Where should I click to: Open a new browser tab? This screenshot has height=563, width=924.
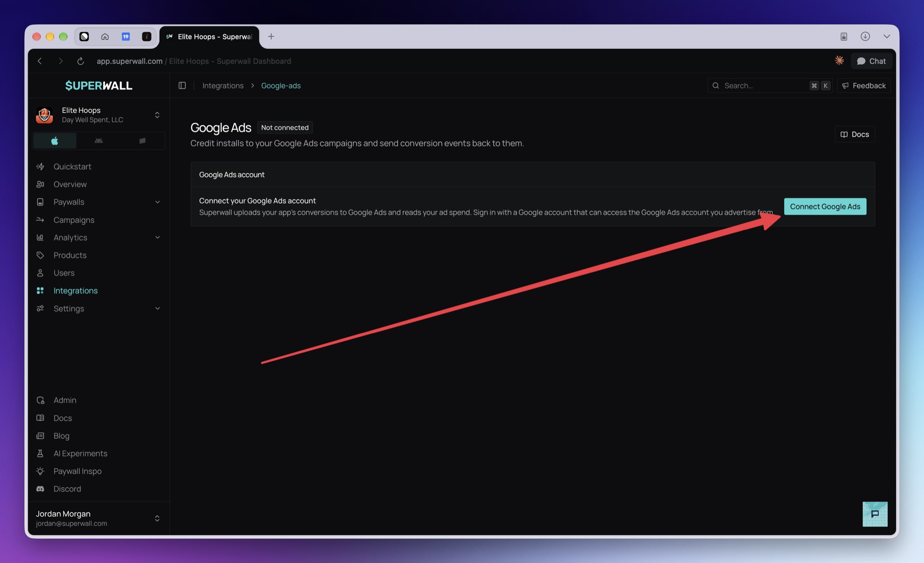coord(271,37)
